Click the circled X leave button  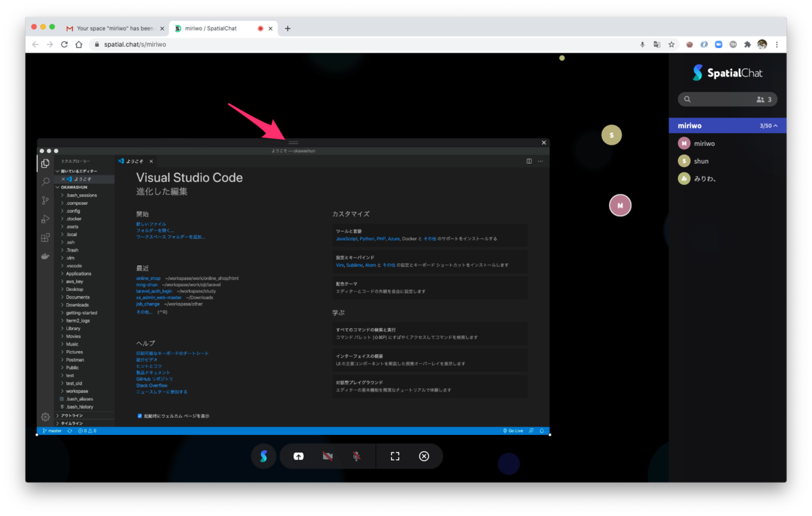tap(424, 456)
